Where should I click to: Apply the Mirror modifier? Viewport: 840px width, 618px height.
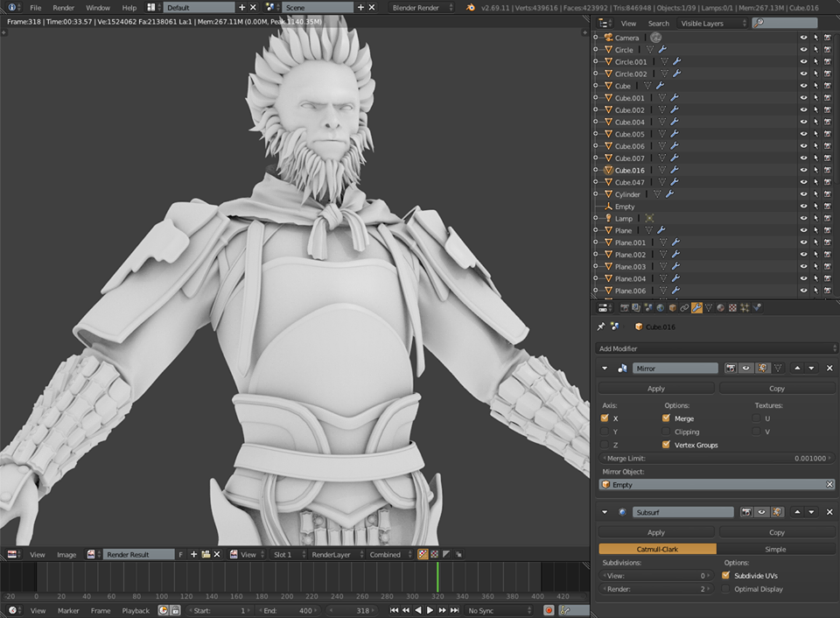pos(655,389)
